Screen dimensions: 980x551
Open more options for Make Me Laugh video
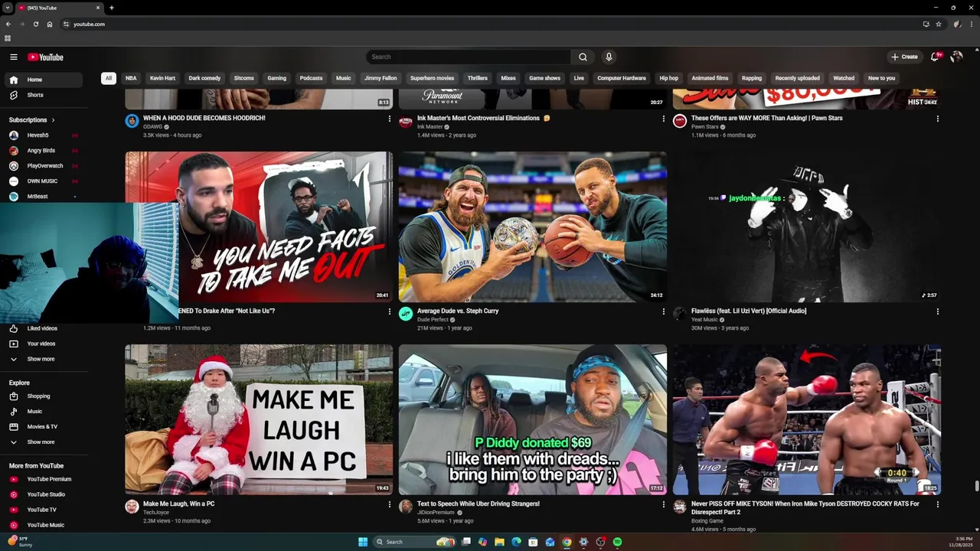coord(389,504)
